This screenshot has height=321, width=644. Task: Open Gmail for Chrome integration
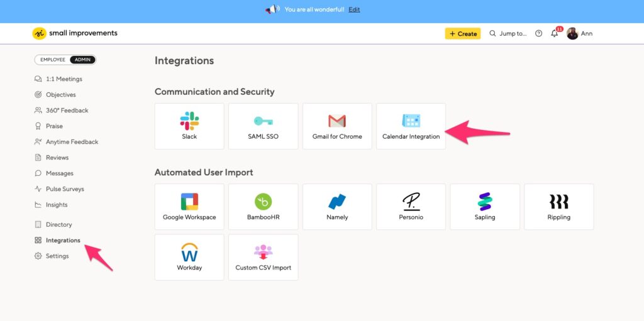[337, 126]
